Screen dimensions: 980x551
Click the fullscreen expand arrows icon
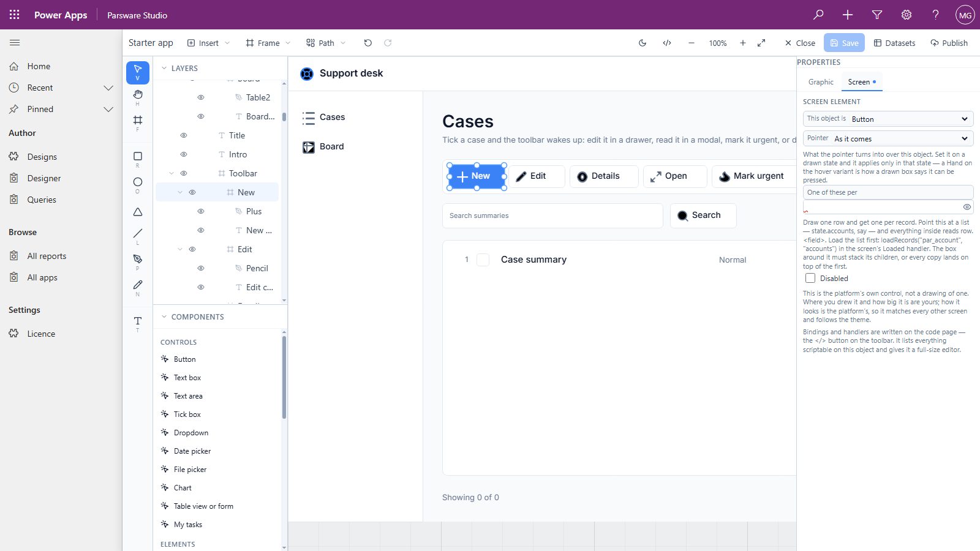761,43
